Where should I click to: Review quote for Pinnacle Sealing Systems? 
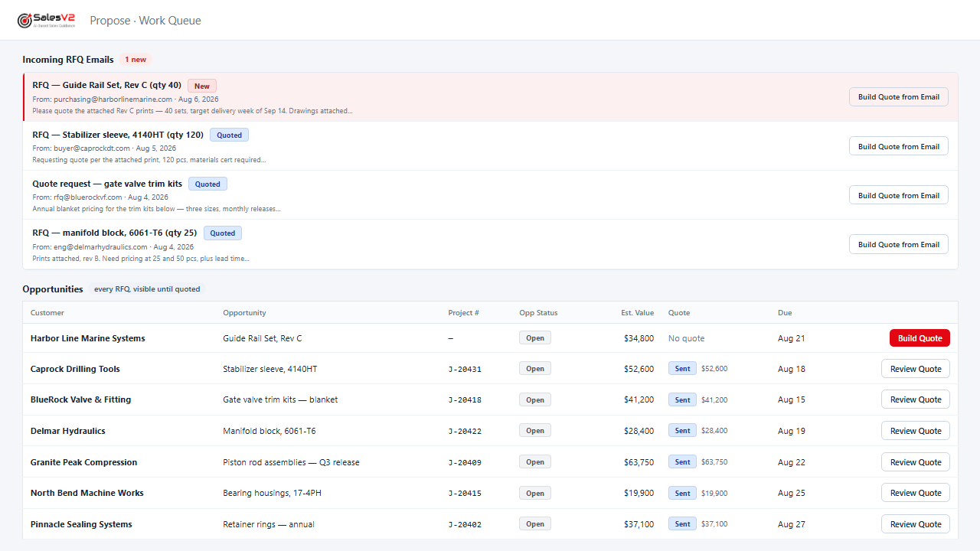pos(916,524)
